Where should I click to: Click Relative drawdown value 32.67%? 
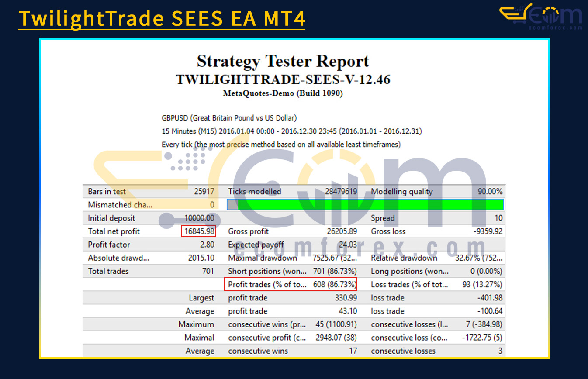[479, 258]
